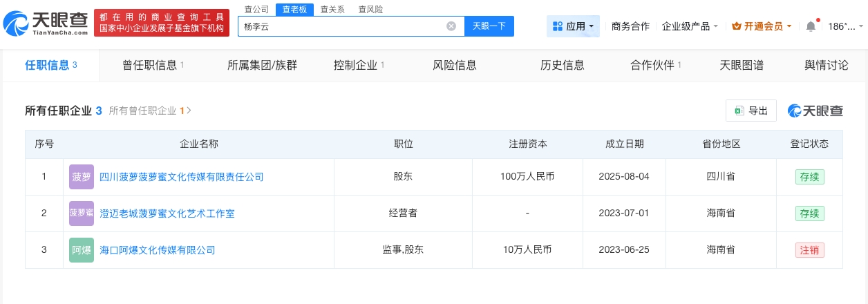Switch to the 控制企业 tab
The image size is (868, 304).
359,66
